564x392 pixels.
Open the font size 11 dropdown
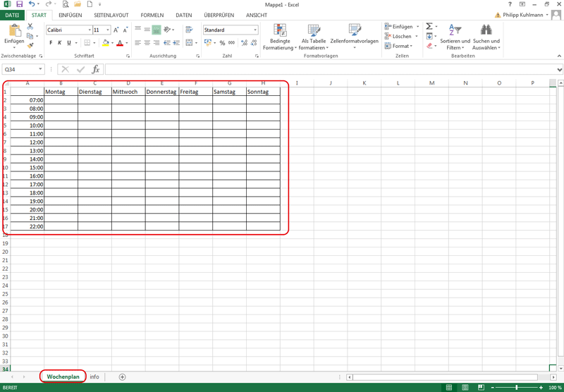click(108, 30)
